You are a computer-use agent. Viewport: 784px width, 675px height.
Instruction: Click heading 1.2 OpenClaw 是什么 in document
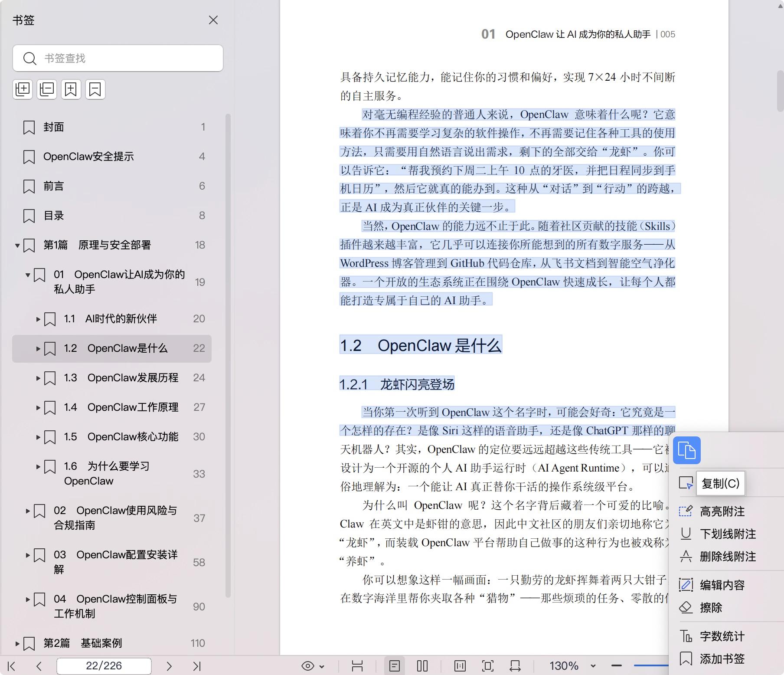[421, 345]
